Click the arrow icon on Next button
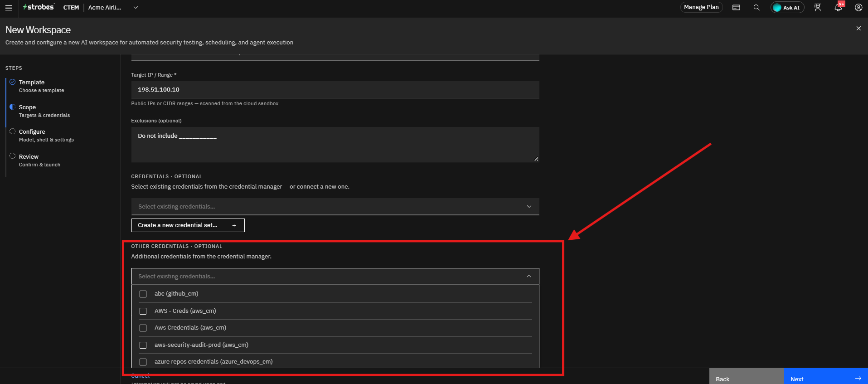This screenshot has width=868, height=384. pos(858,379)
